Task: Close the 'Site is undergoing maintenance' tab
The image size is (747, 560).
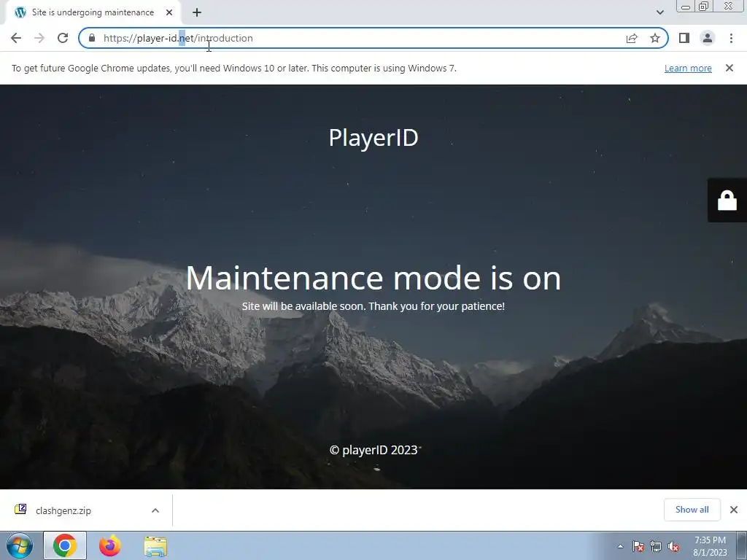Action: click(x=169, y=12)
